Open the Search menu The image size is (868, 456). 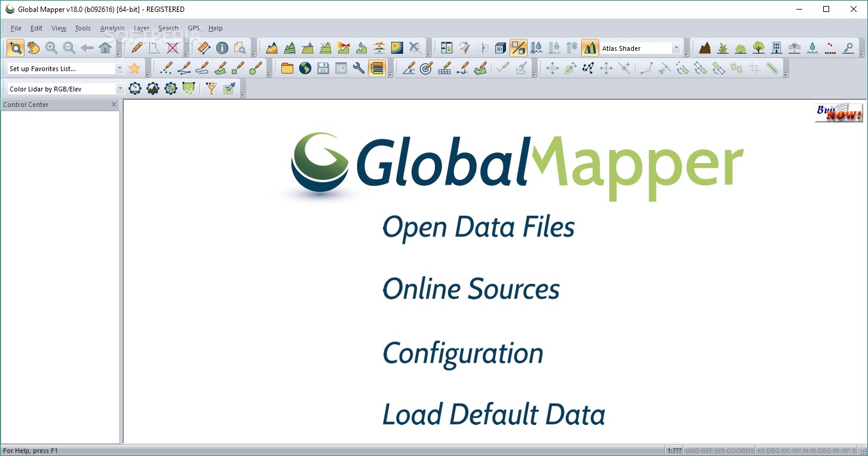pos(168,28)
